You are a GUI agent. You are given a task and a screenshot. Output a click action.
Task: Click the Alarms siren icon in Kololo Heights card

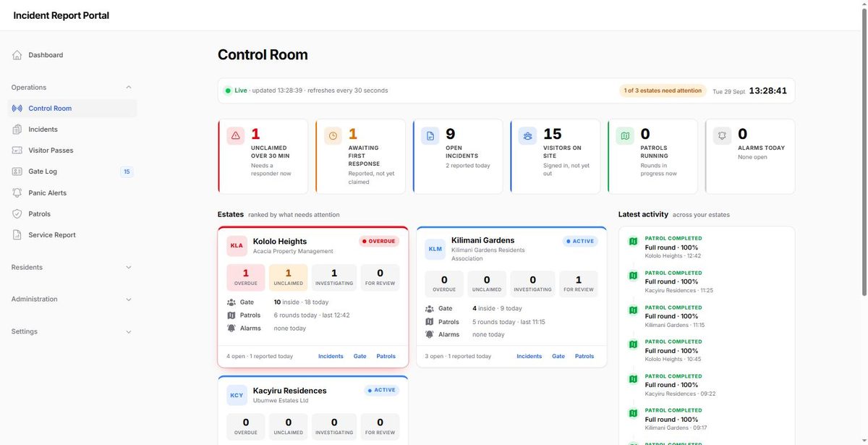click(231, 329)
